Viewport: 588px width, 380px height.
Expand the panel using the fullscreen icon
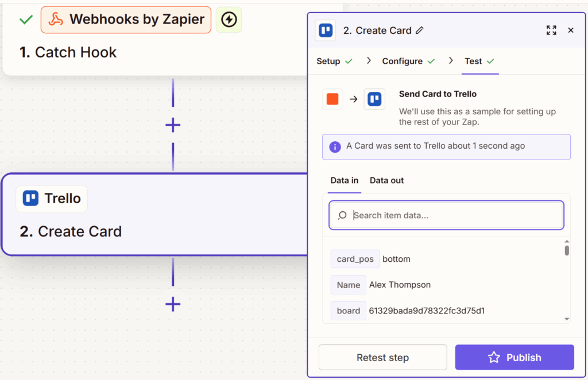[x=551, y=30]
